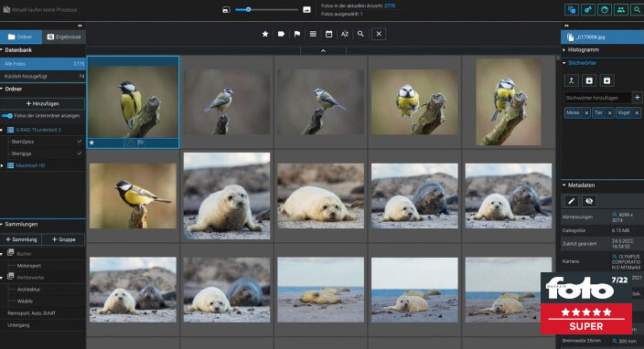Select the first white seal pup thumbnail
This screenshot has height=349, width=644.
click(x=227, y=196)
